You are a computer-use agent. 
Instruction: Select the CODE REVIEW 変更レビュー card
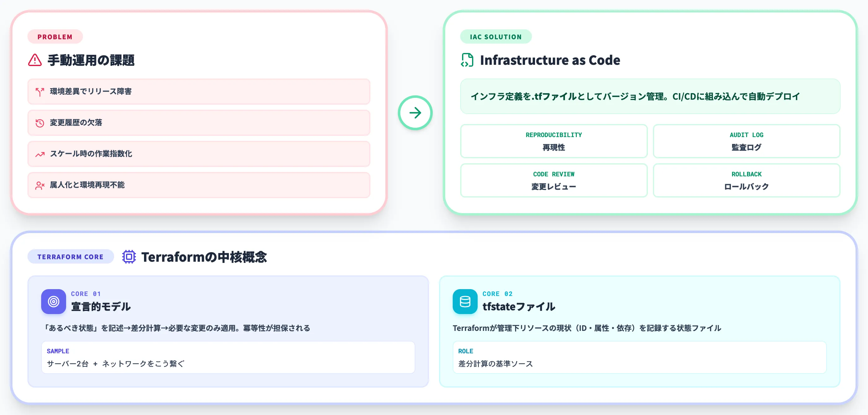[554, 180]
